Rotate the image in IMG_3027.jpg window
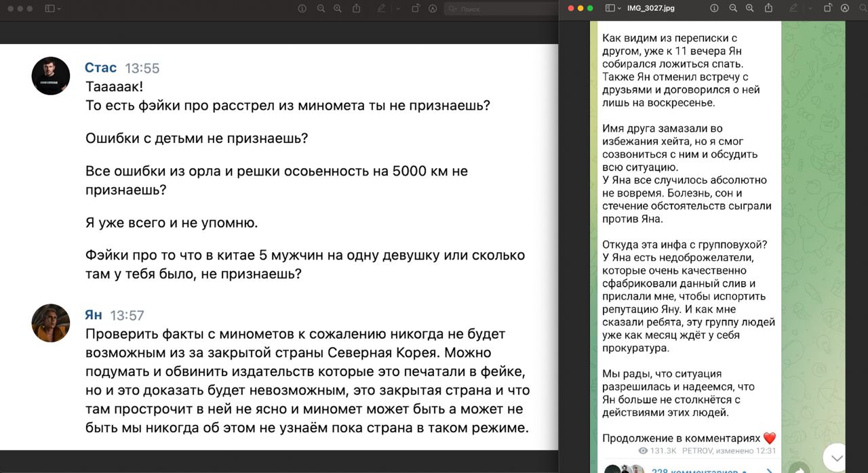Screen dimensions: 868x473 (x=827, y=8)
